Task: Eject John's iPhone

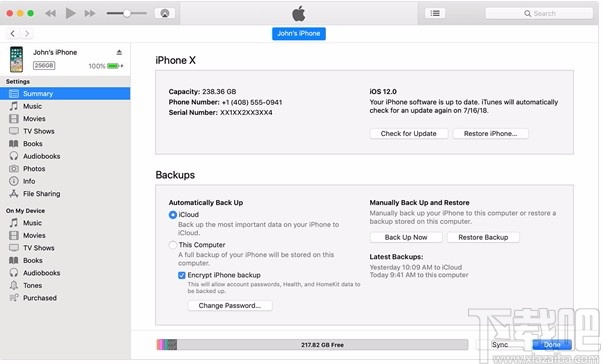Action: (x=119, y=52)
